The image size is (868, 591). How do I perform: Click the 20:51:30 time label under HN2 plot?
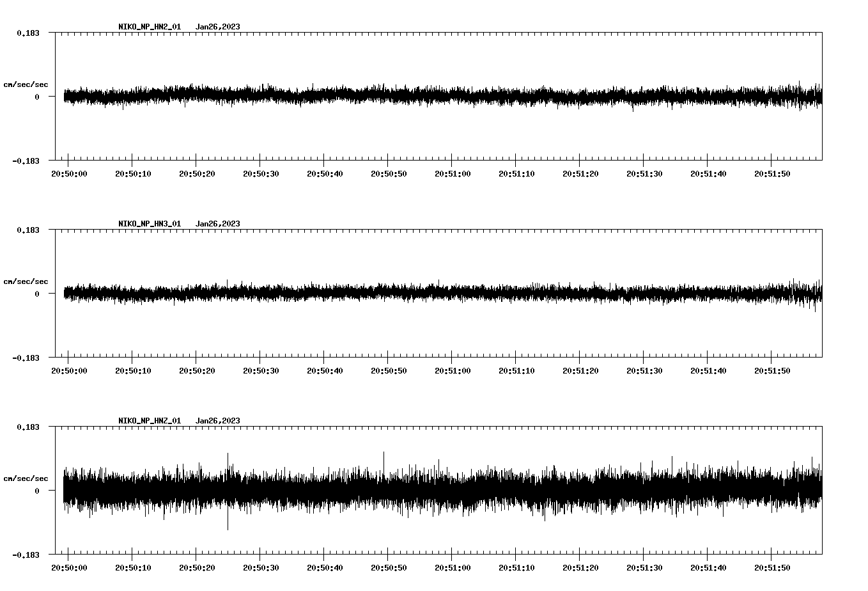coord(644,174)
